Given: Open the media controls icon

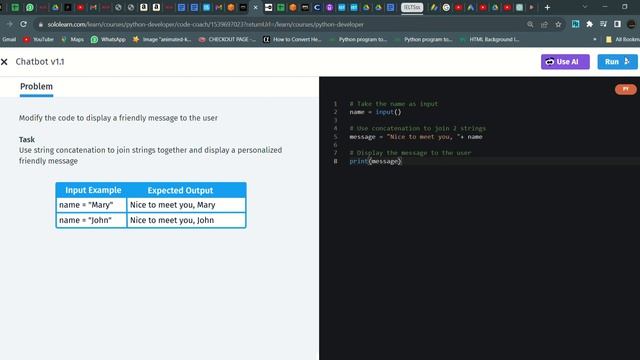Looking at the screenshot, I should click(x=603, y=24).
